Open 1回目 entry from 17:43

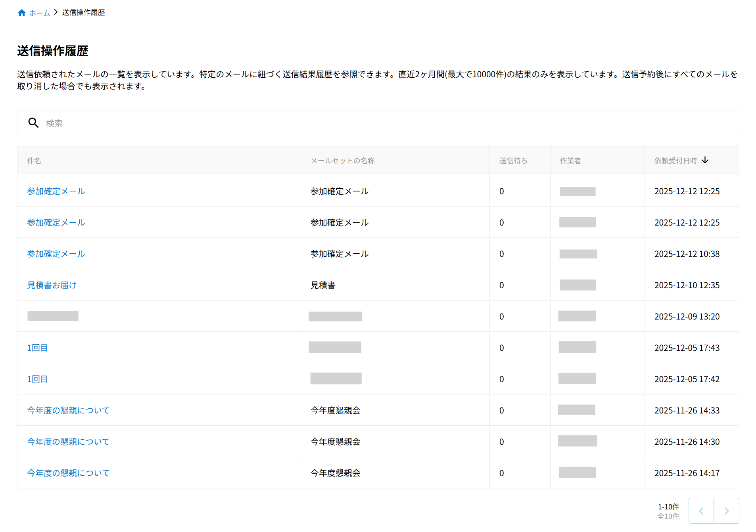tap(37, 348)
